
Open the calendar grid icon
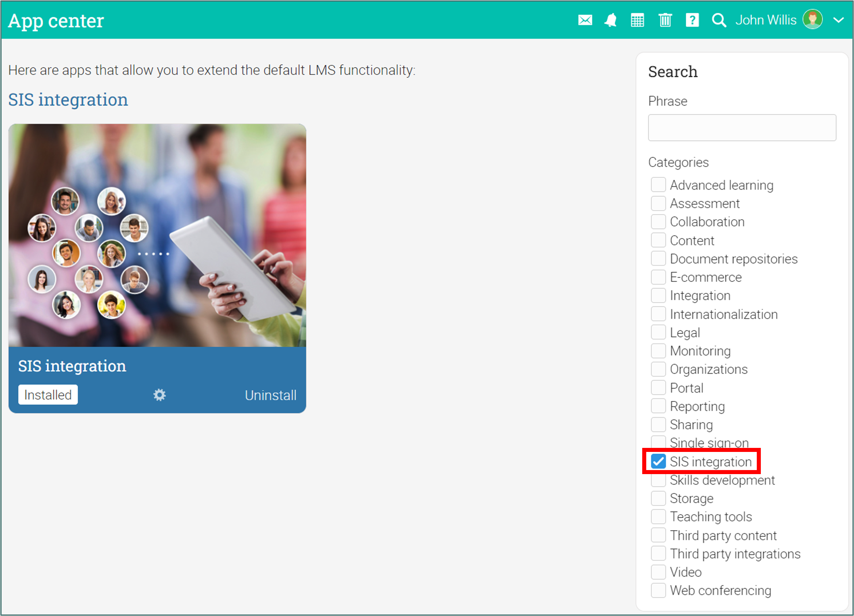637,20
